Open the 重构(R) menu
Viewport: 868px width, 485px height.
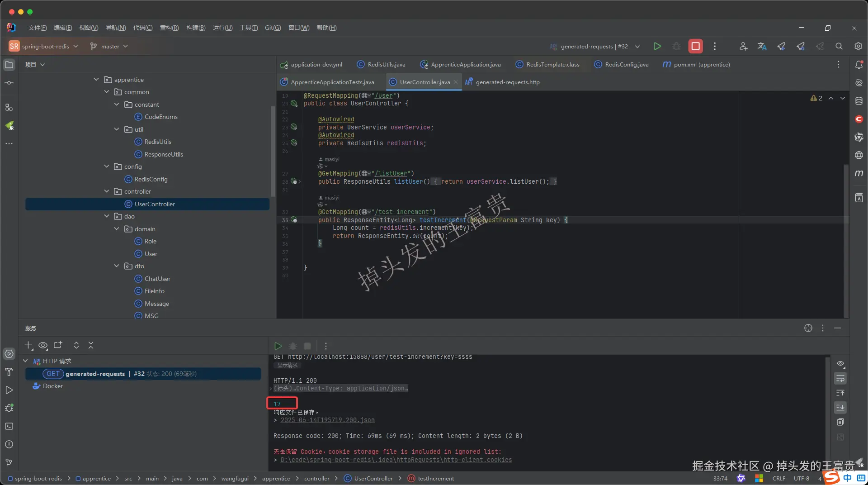170,28
